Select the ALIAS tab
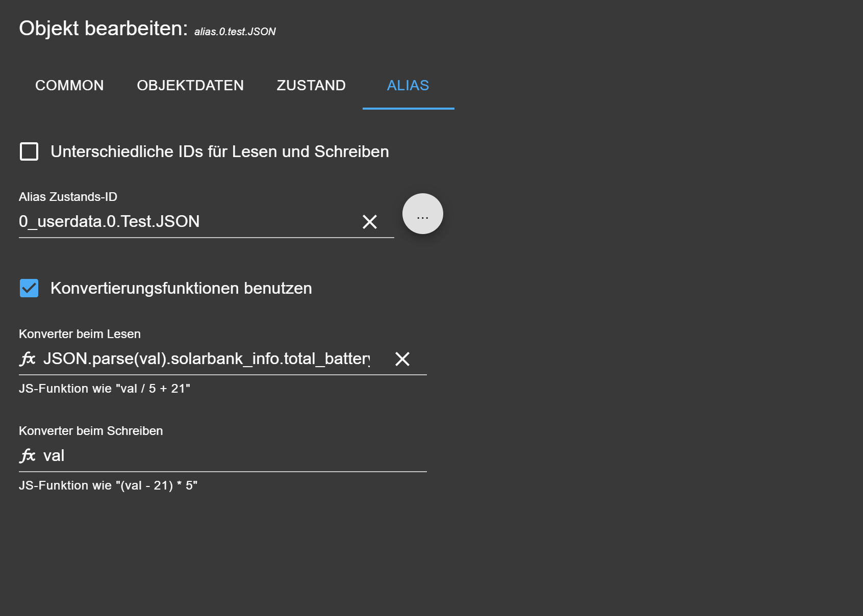863x616 pixels. point(408,85)
